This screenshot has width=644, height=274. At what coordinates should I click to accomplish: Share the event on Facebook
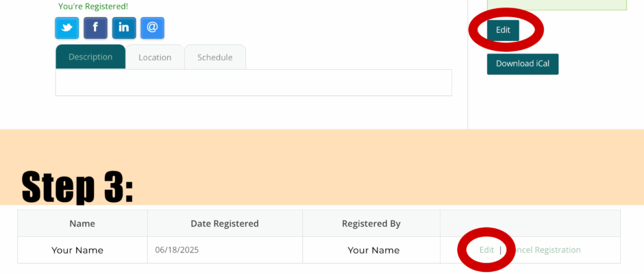[x=95, y=28]
